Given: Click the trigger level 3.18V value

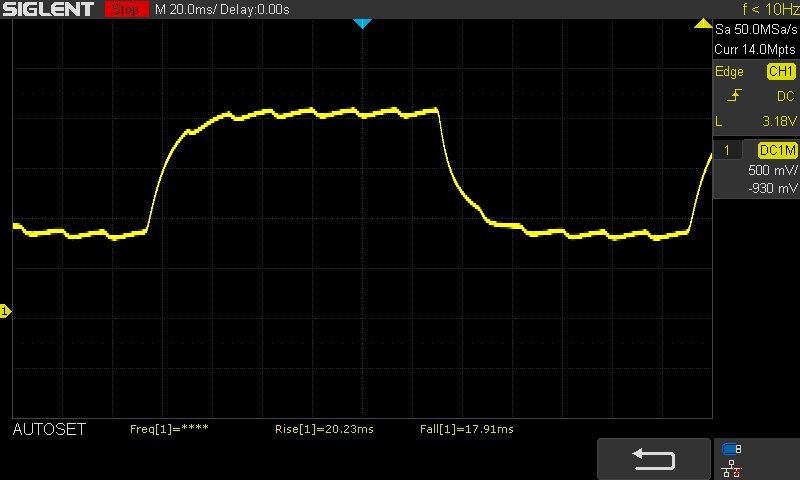Looking at the screenshot, I should click(779, 121).
